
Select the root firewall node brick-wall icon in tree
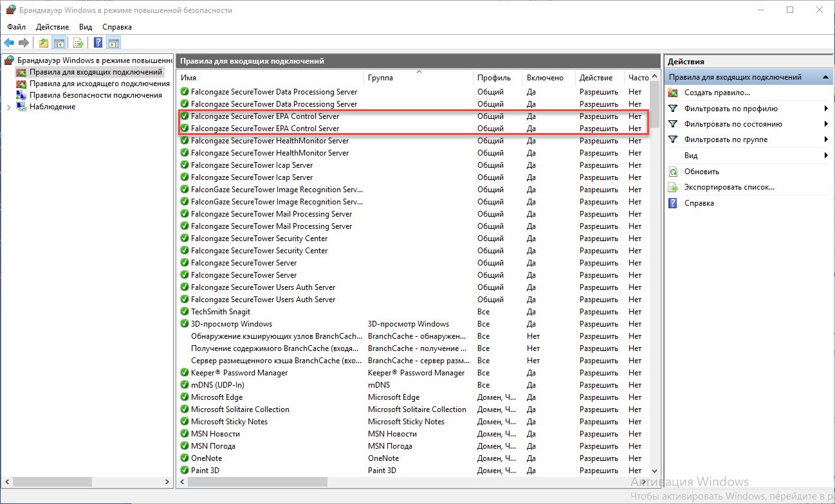[9, 60]
